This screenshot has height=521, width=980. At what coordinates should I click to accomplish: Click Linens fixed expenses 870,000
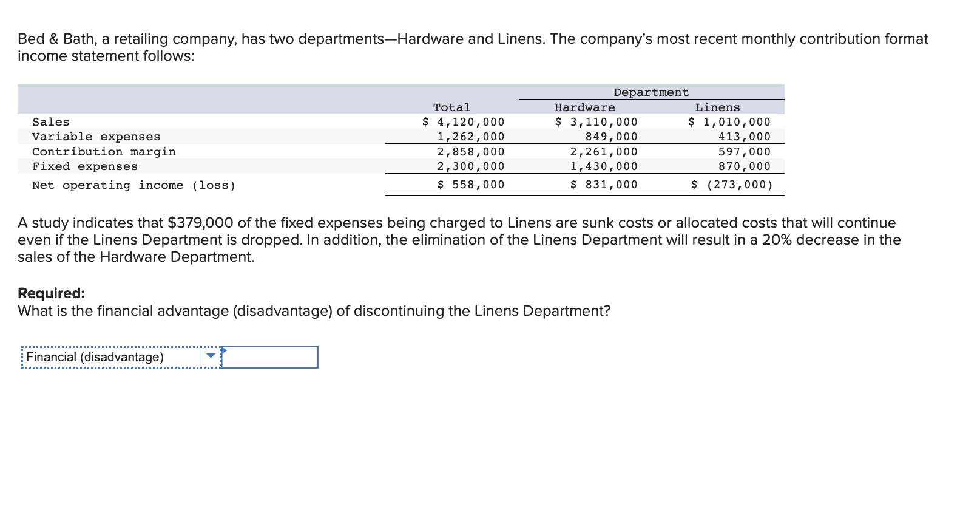coord(745,166)
